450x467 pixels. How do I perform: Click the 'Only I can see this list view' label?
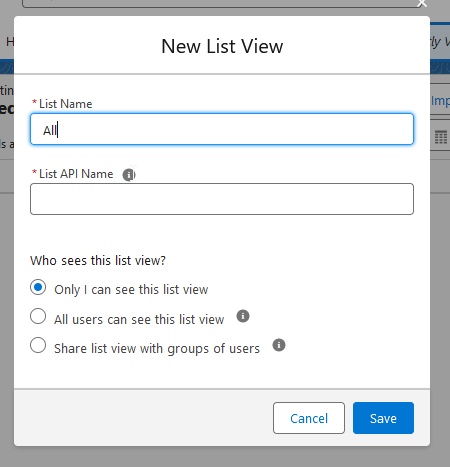[x=131, y=290]
